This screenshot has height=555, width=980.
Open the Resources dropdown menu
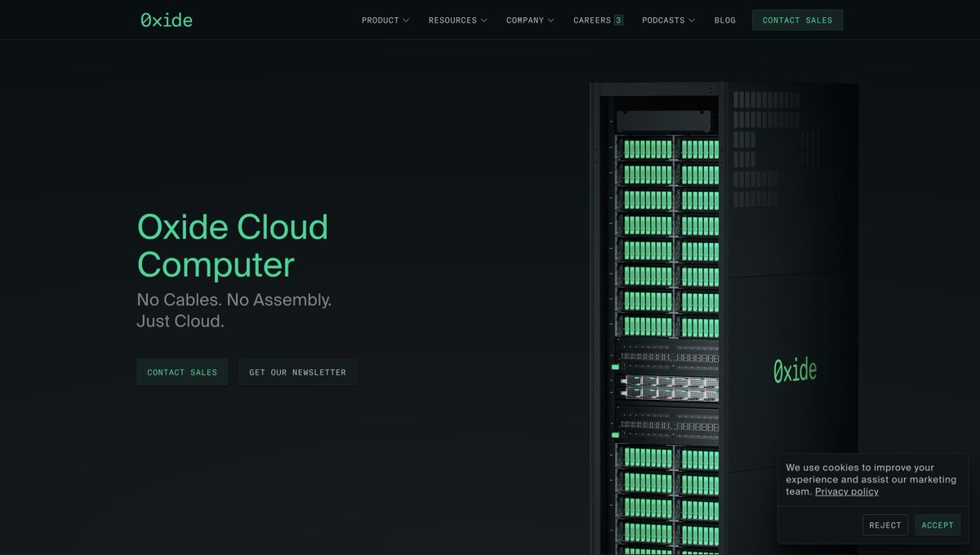tap(458, 20)
